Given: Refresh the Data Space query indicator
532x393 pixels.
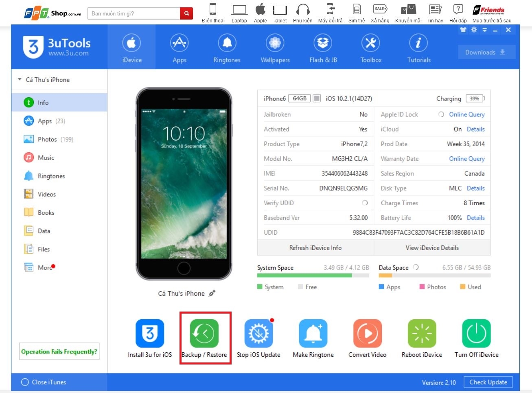Looking at the screenshot, I should (416, 267).
